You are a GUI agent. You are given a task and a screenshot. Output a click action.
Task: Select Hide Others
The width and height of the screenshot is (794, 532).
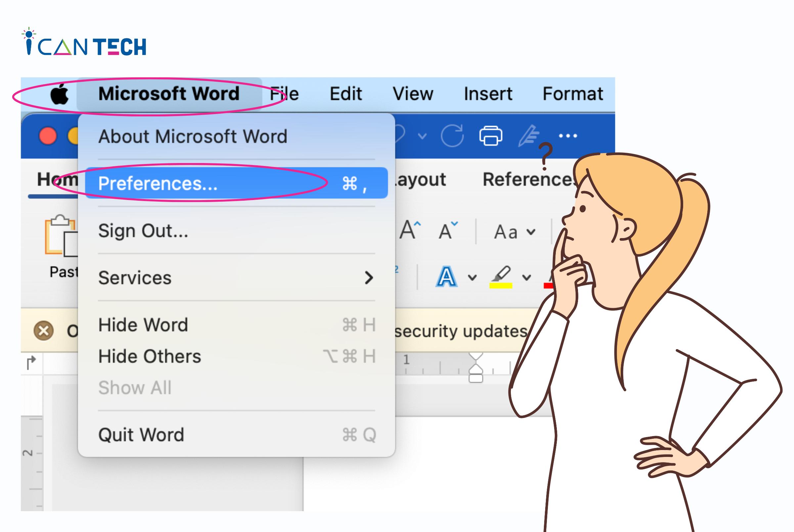[x=236, y=356]
